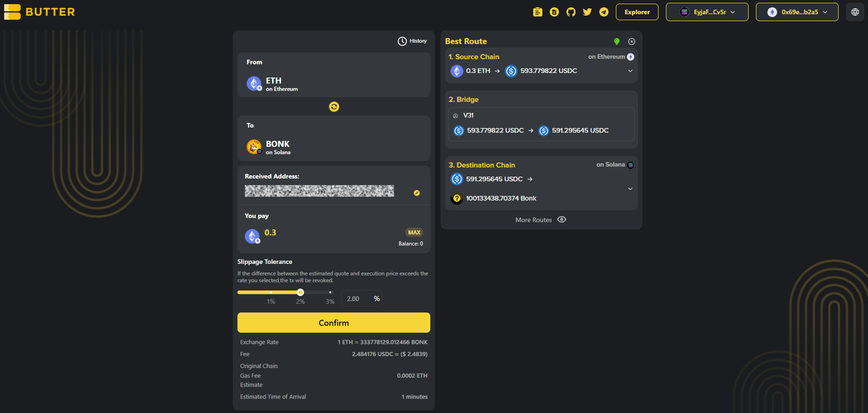868x413 pixels.
Task: Open the Twitter icon link
Action: [x=587, y=12]
